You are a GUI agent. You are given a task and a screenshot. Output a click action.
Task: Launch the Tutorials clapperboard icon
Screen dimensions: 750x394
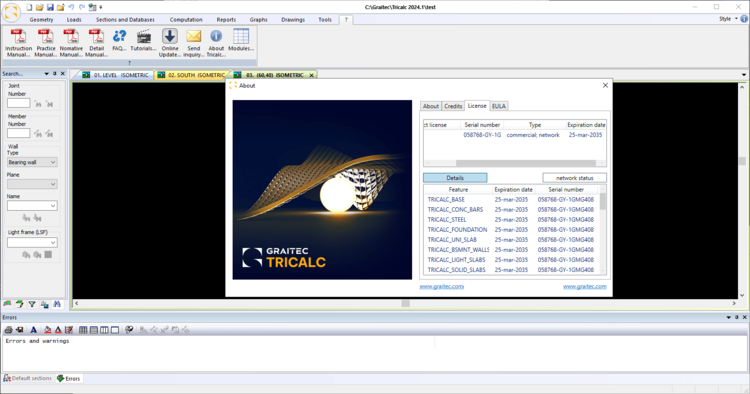pyautogui.click(x=143, y=36)
